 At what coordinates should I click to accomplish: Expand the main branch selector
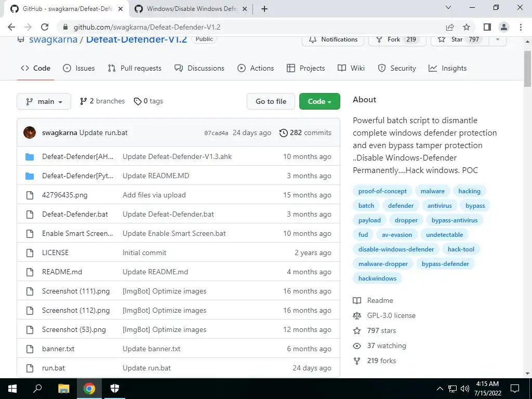coord(44,101)
